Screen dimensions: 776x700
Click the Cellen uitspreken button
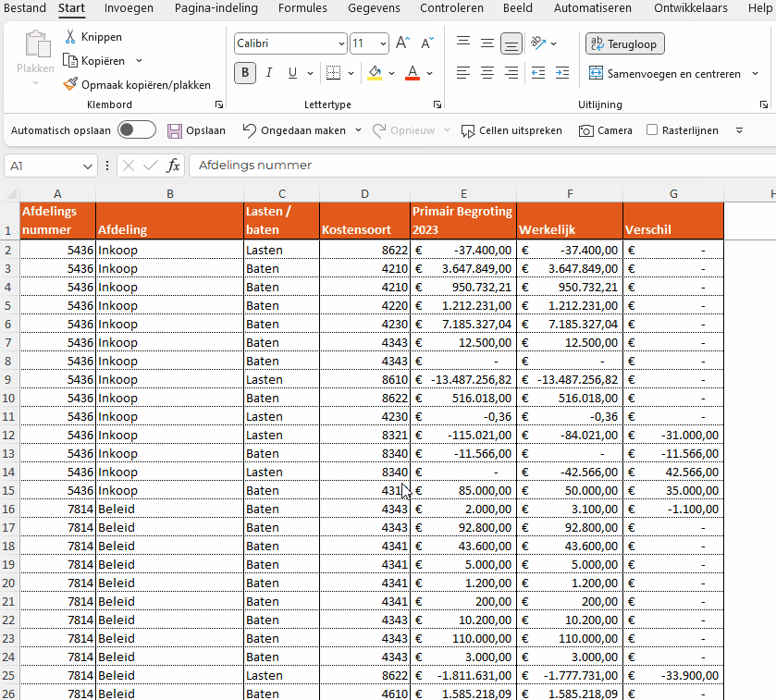click(x=511, y=131)
